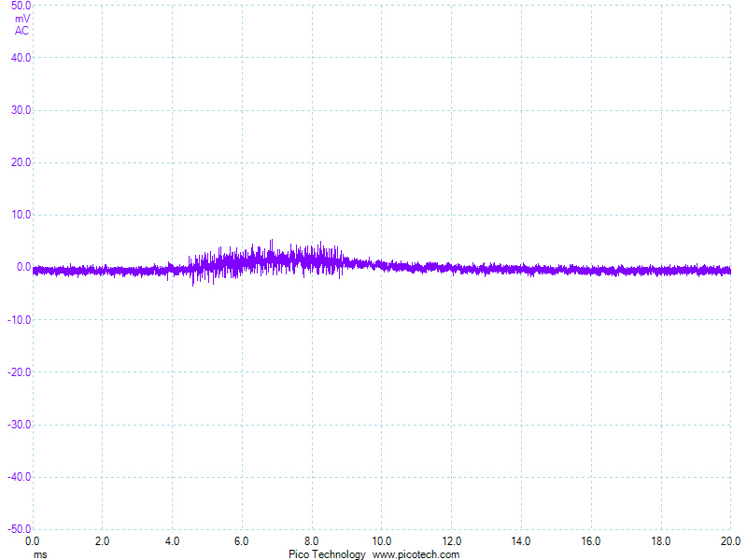Click the 6.0 time axis label
The width and height of the screenshot is (747, 560).
(x=242, y=541)
